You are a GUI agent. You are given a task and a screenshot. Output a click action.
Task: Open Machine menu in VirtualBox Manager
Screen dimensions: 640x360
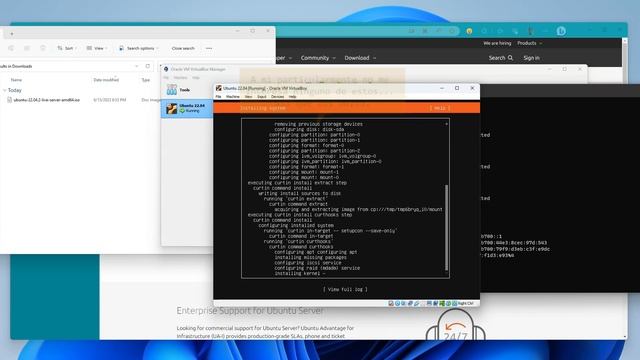tap(180, 78)
